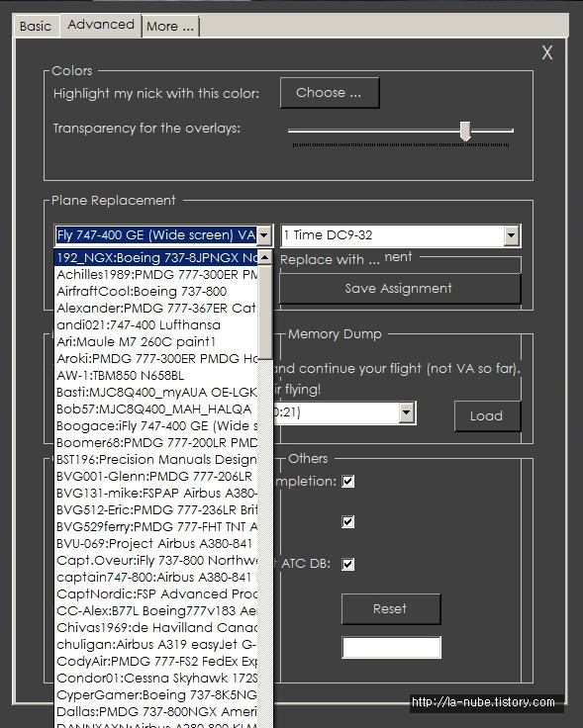The width and height of the screenshot is (583, 728).
Task: Select CaptNordic:FSP Advanced entry
Action: (156, 593)
